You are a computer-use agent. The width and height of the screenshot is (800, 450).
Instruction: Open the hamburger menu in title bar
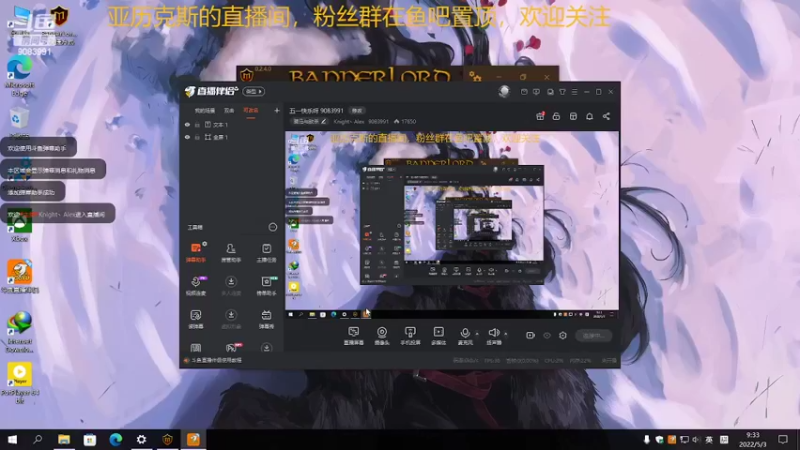click(574, 92)
